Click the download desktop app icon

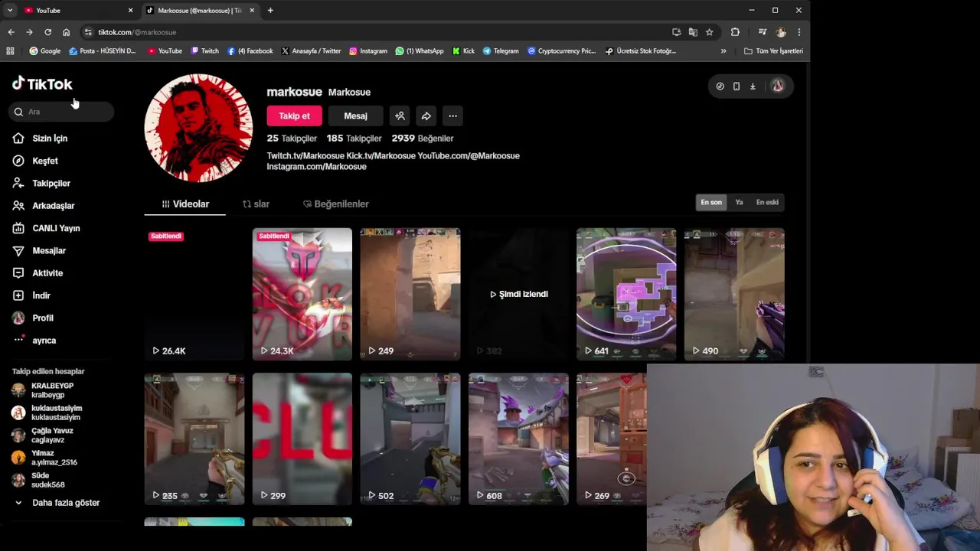pyautogui.click(x=753, y=86)
